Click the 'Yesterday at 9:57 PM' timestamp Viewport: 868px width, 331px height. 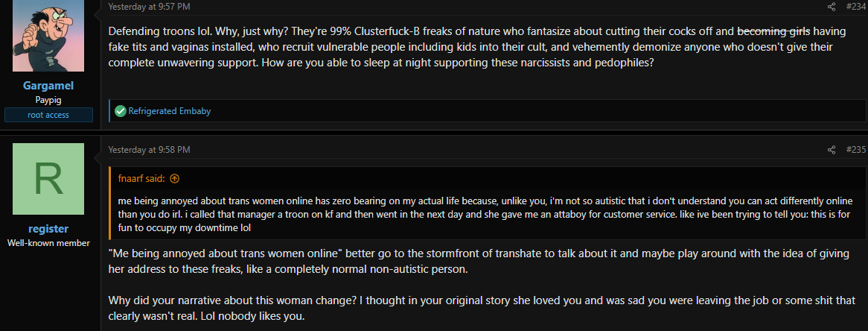coord(150,7)
